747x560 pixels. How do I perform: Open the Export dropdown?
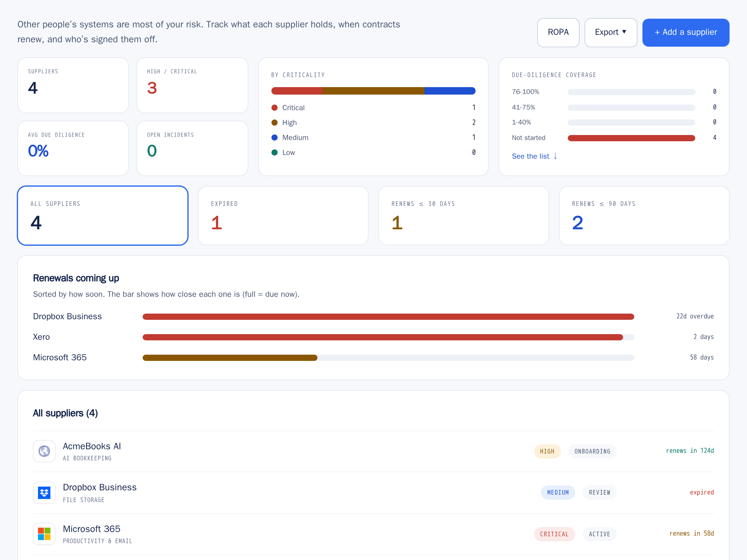pos(611,32)
